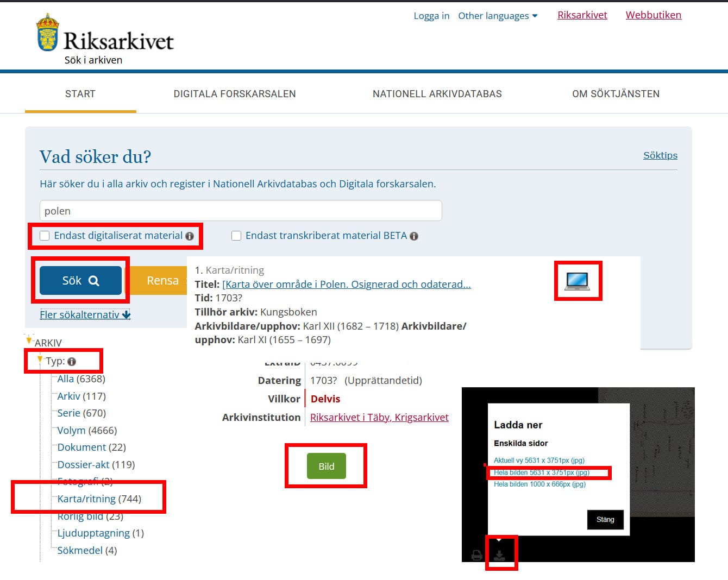728x580 pixels.
Task: Click the info icon next to Typ
Action: [x=72, y=362]
